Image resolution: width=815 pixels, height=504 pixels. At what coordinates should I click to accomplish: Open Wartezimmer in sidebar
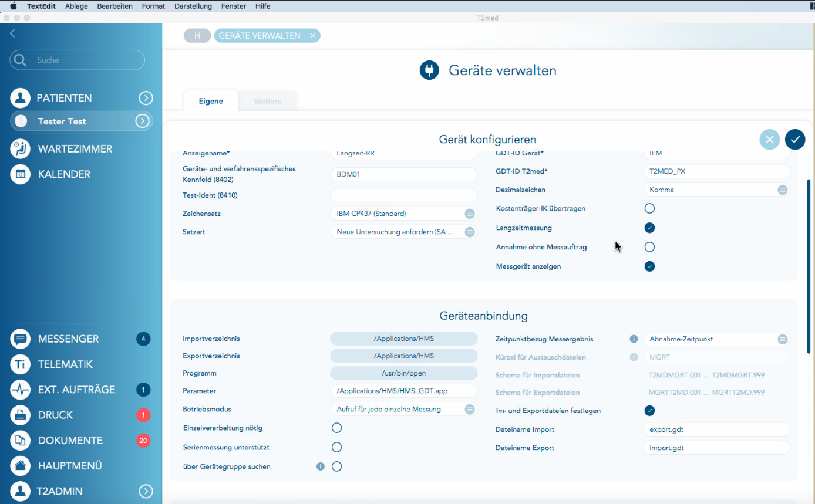(75, 148)
